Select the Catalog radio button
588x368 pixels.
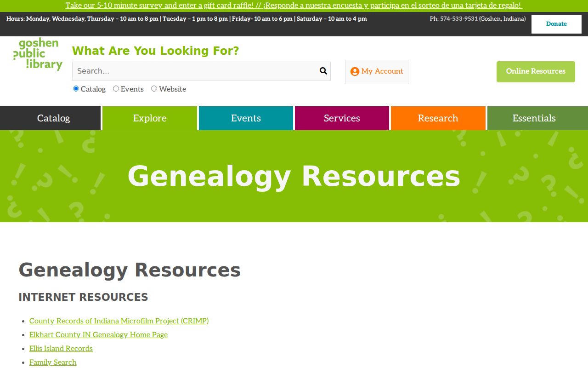click(76, 89)
